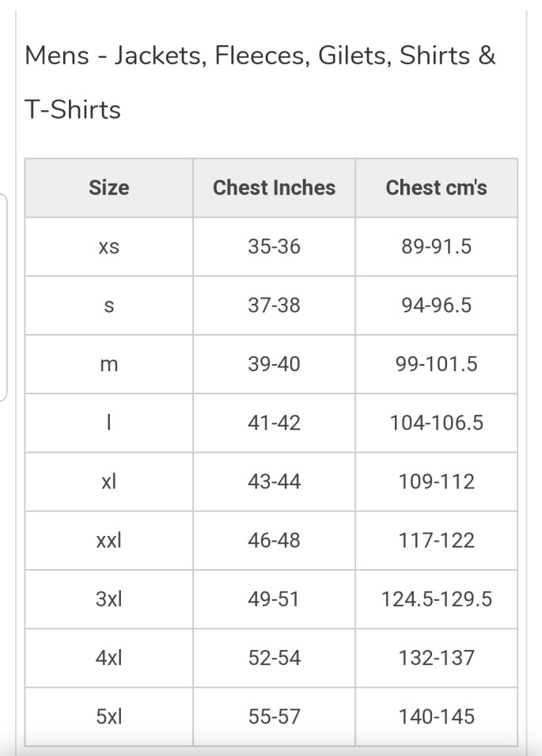Image resolution: width=542 pixels, height=756 pixels.
Task: Select the 4xl size cell
Action: point(108,658)
